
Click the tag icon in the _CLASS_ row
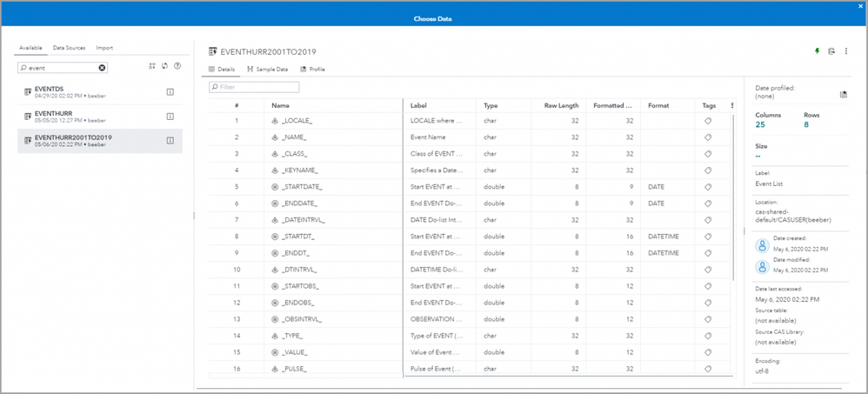tap(709, 154)
